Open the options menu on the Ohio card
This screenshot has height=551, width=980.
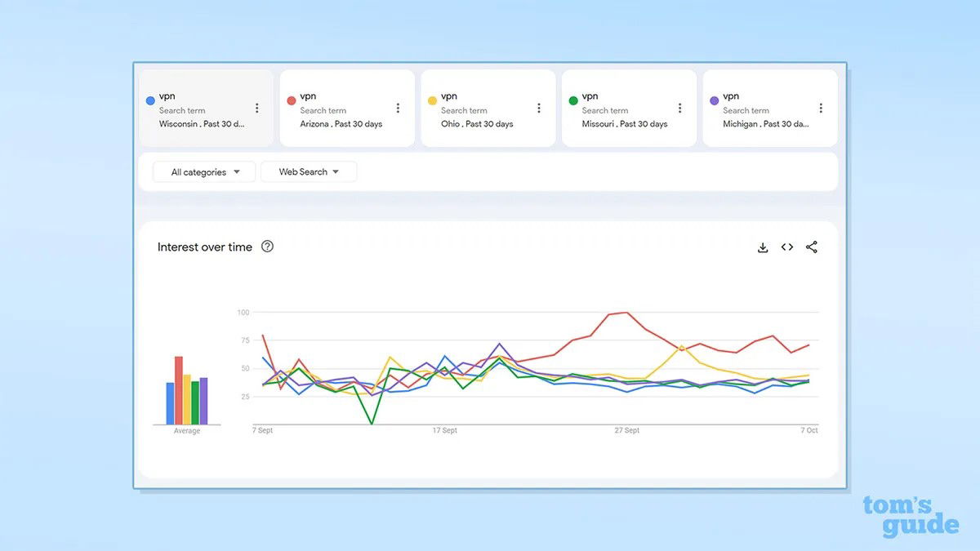tap(538, 107)
